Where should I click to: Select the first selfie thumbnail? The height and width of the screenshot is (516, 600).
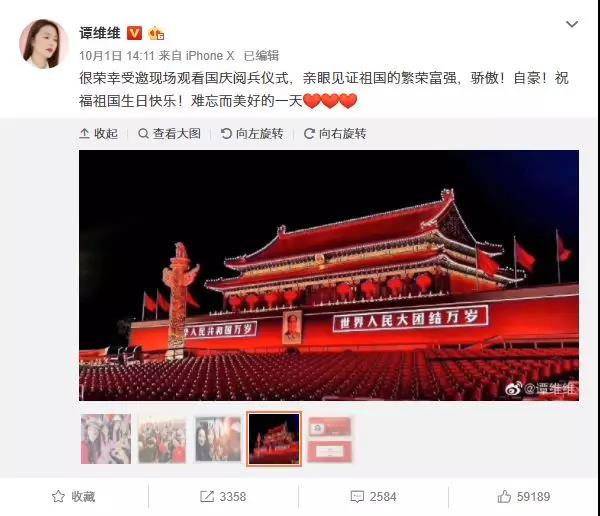[x=106, y=439]
